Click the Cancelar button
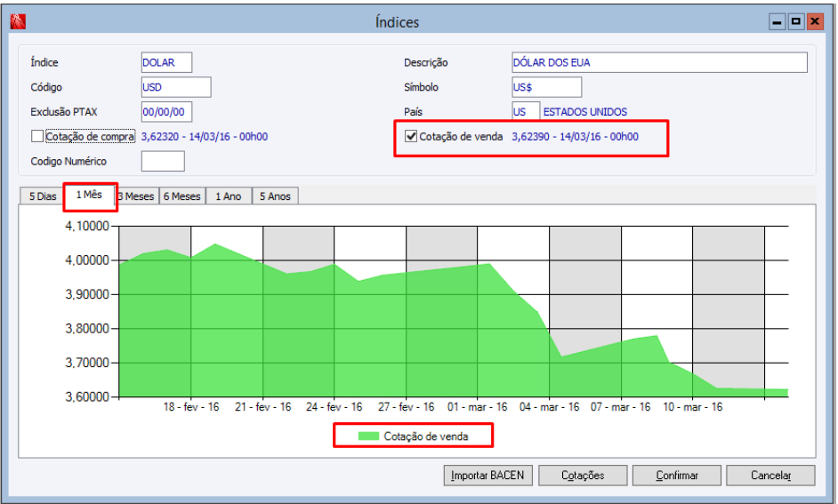This screenshot has height=504, width=838. 770,476
